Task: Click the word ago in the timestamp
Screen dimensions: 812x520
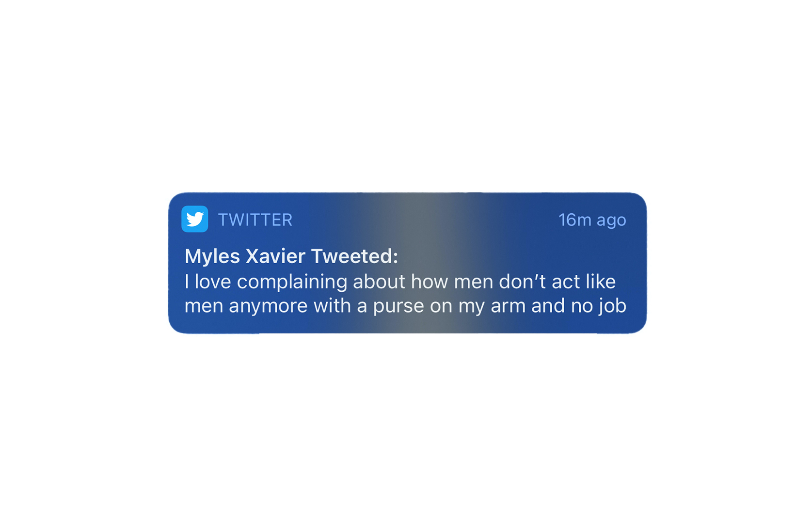Action: (611, 221)
